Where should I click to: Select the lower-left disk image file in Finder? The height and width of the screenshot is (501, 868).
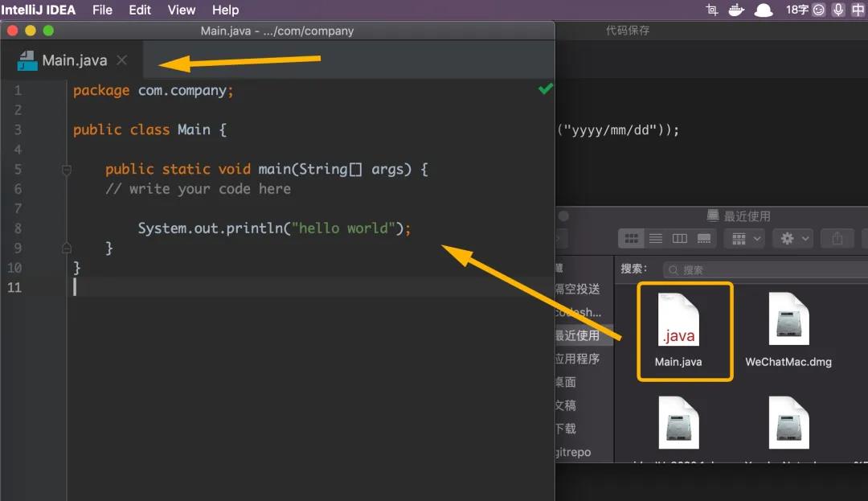click(678, 423)
